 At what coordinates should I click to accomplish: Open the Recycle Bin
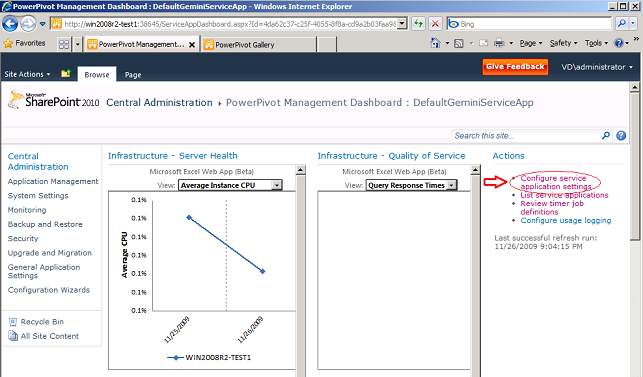[36, 322]
